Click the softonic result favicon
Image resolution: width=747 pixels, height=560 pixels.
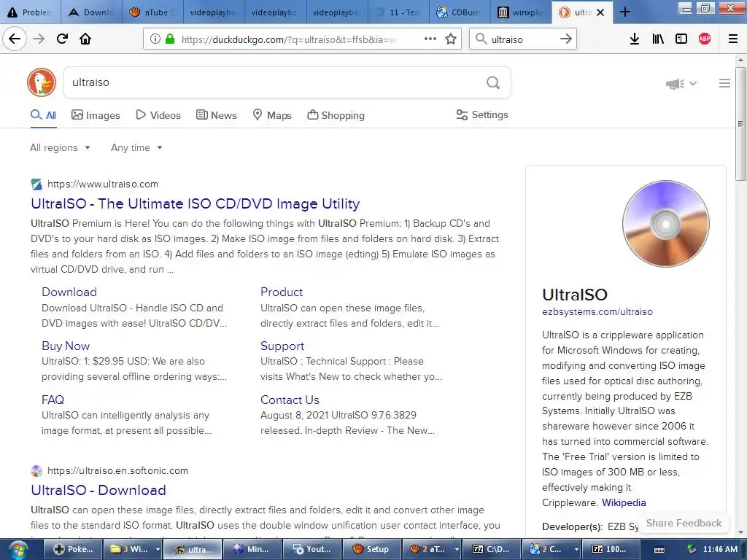pos(36,471)
